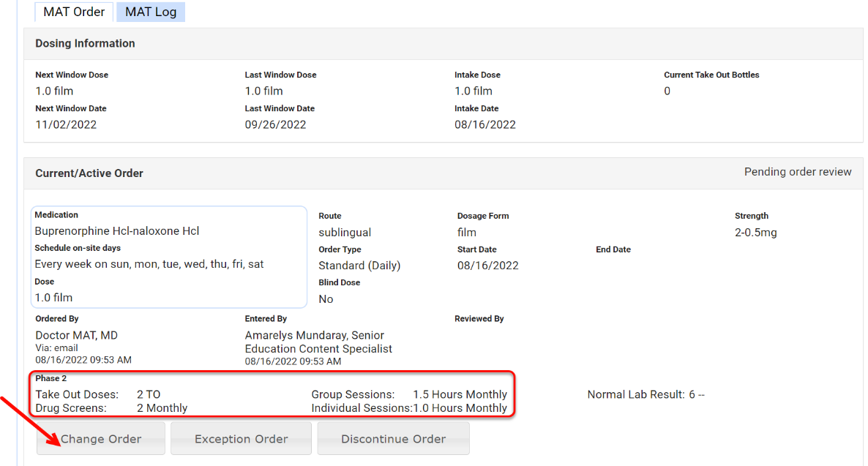The width and height of the screenshot is (868, 466).
Task: Click the Intake Date value in Dosing Information
Action: tap(484, 124)
